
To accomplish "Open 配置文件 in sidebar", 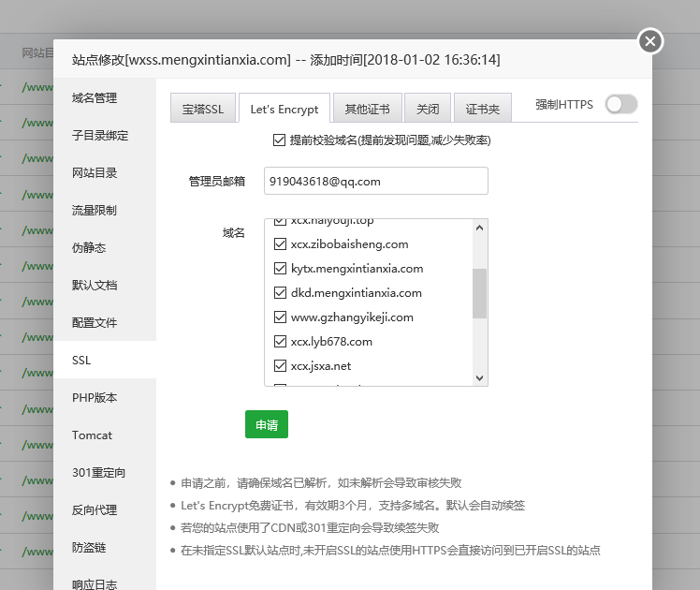I will [105, 322].
